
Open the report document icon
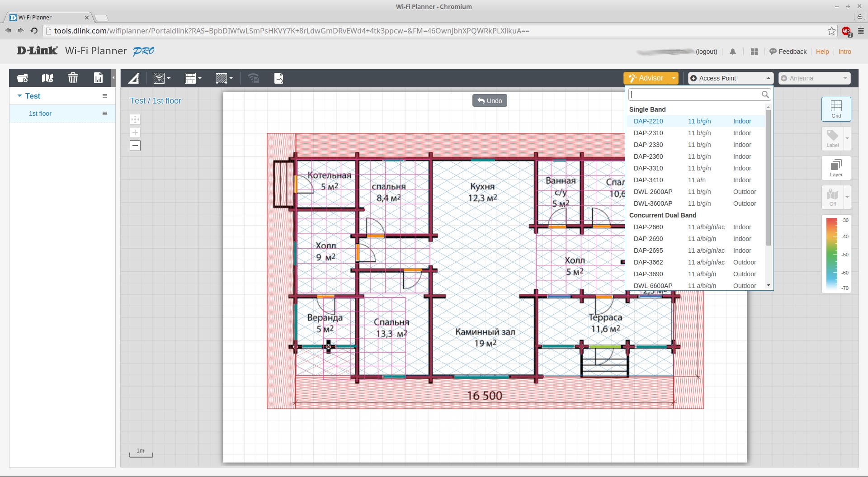98,78
